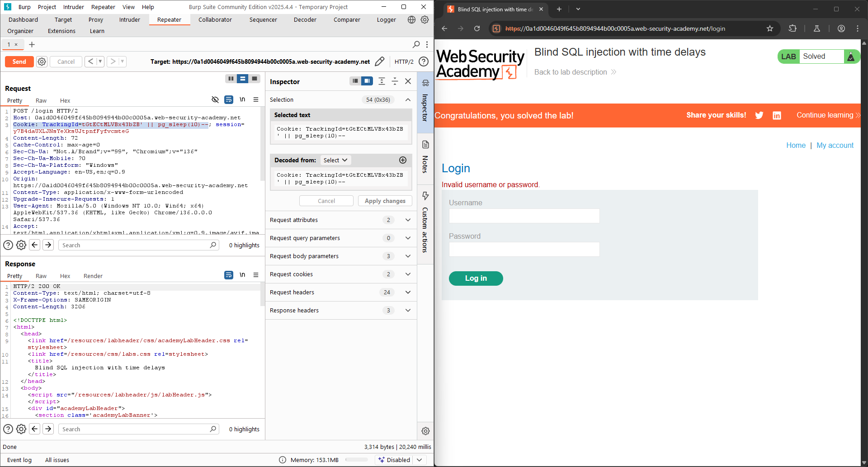
Task: Bookmark the page in Chrome
Action: pos(770,28)
